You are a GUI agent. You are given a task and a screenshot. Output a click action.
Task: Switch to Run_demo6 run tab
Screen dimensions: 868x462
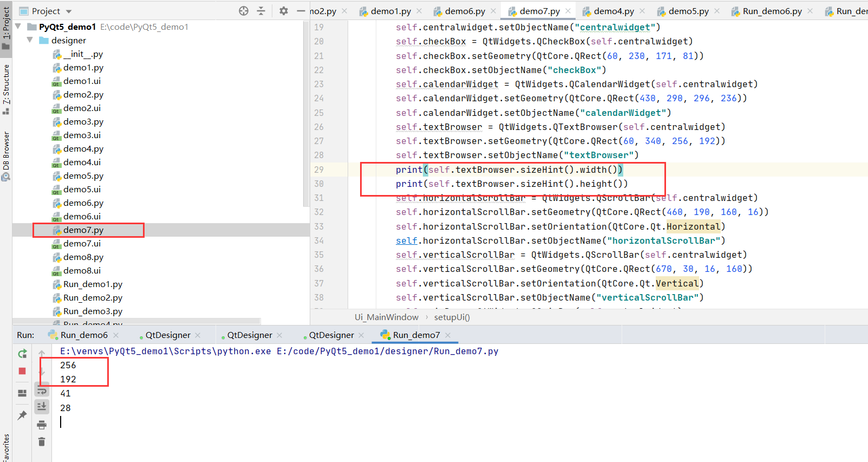(84, 335)
